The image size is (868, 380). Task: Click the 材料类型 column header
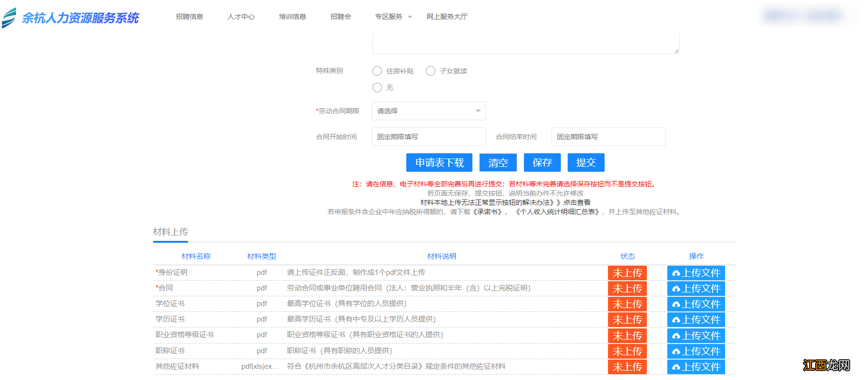point(261,256)
